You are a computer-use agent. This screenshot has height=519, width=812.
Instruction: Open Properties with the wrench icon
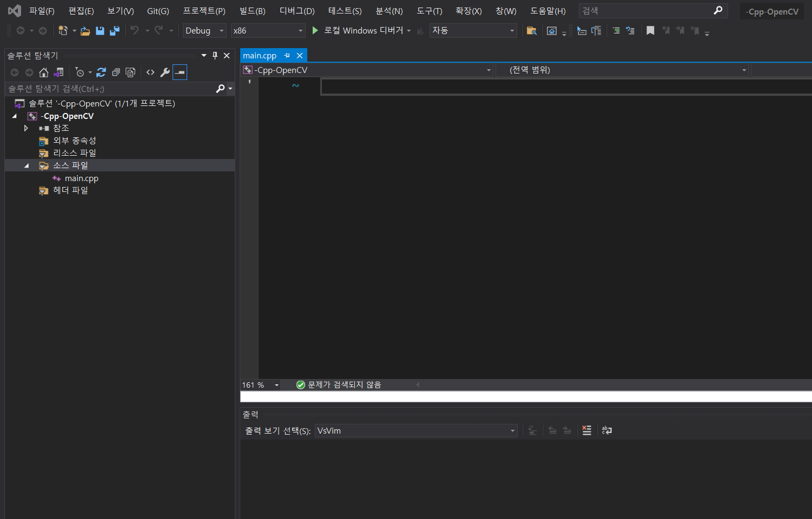165,72
